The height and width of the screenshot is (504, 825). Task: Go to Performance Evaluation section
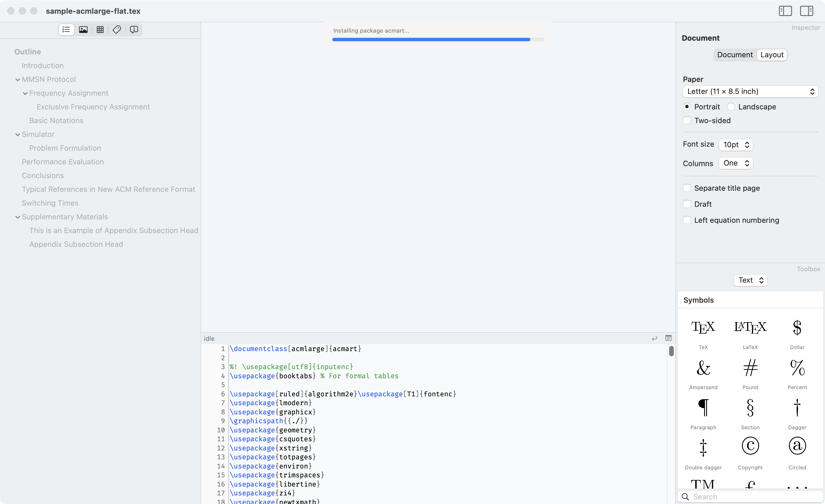(63, 162)
